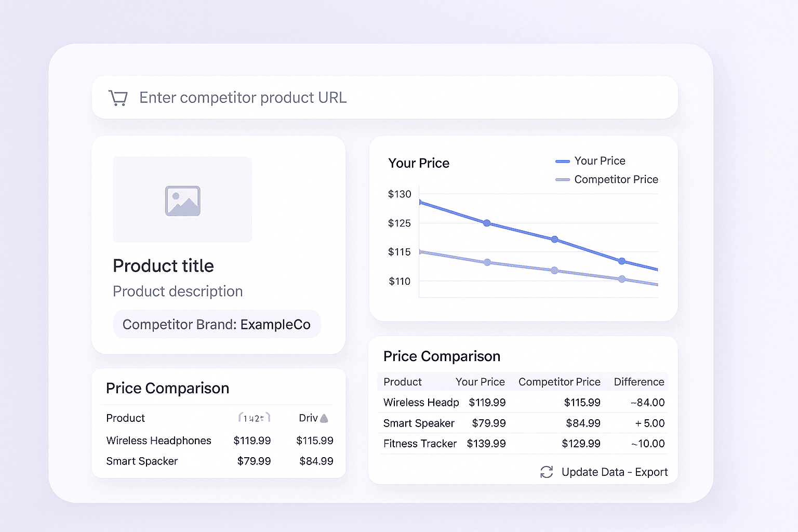Hide the Wireless Headp row by selecting it
This screenshot has width=798, height=532.
click(421, 402)
